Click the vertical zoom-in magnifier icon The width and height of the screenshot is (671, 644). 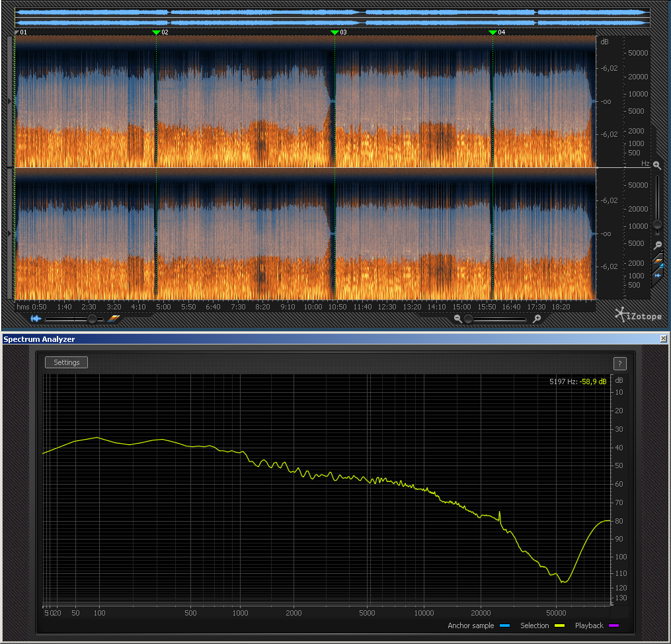(656, 166)
